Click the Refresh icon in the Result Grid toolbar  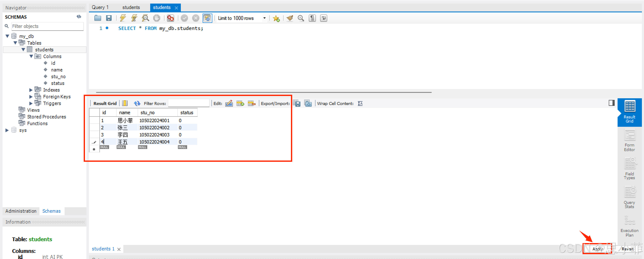click(x=137, y=103)
